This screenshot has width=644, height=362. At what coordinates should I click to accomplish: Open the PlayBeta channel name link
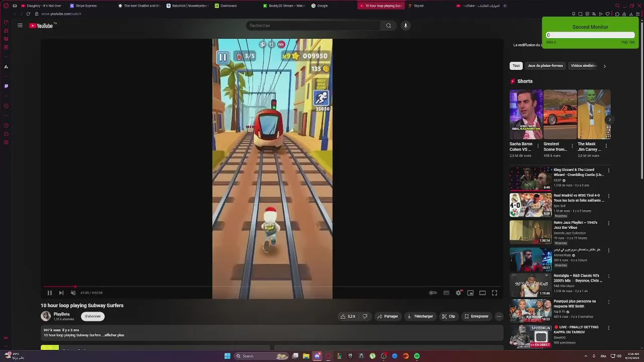(61, 314)
